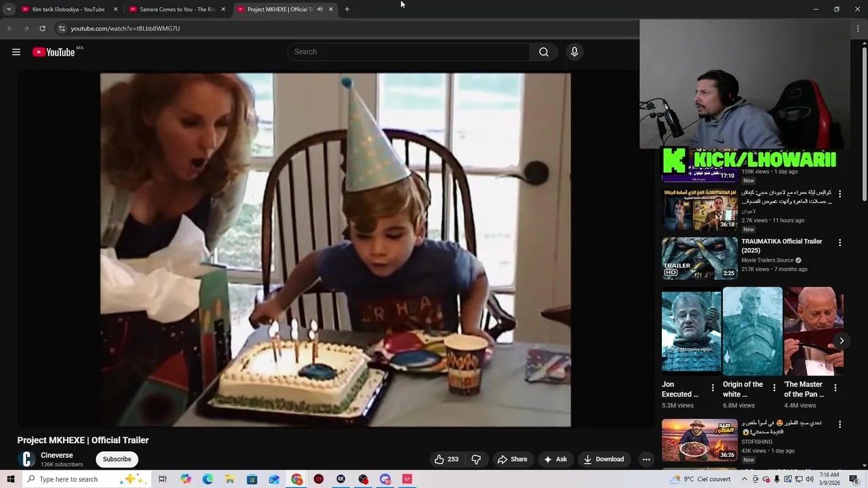This screenshot has height=488, width=868.
Task: Open the Movie Trailers Source channel
Action: (x=767, y=260)
